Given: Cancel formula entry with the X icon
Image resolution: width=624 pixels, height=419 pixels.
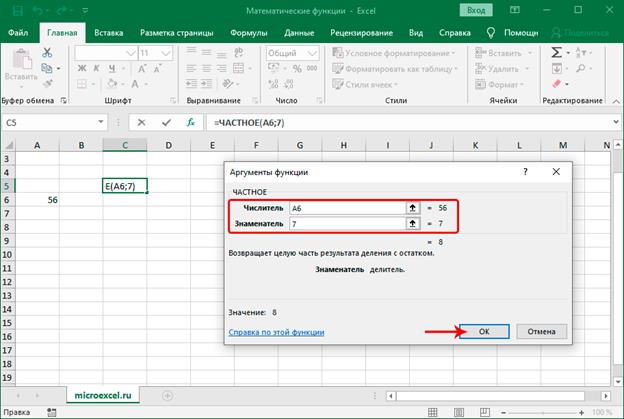Looking at the screenshot, I should (x=141, y=123).
